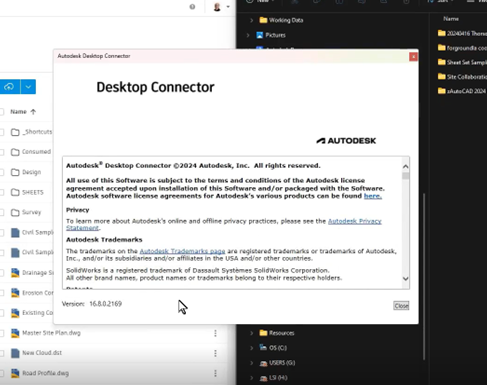Toggle the sort arrow next to Name
The width and height of the screenshot is (487, 385).
33,112
